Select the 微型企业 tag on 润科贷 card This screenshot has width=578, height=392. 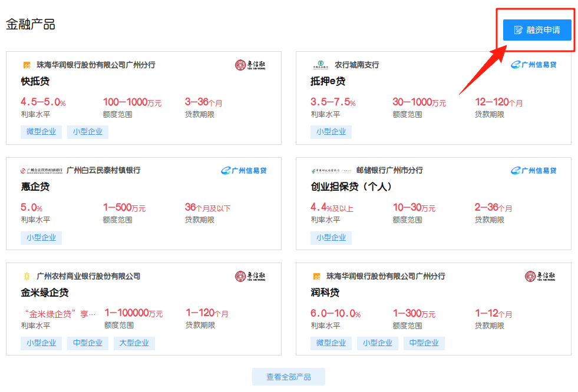click(331, 343)
